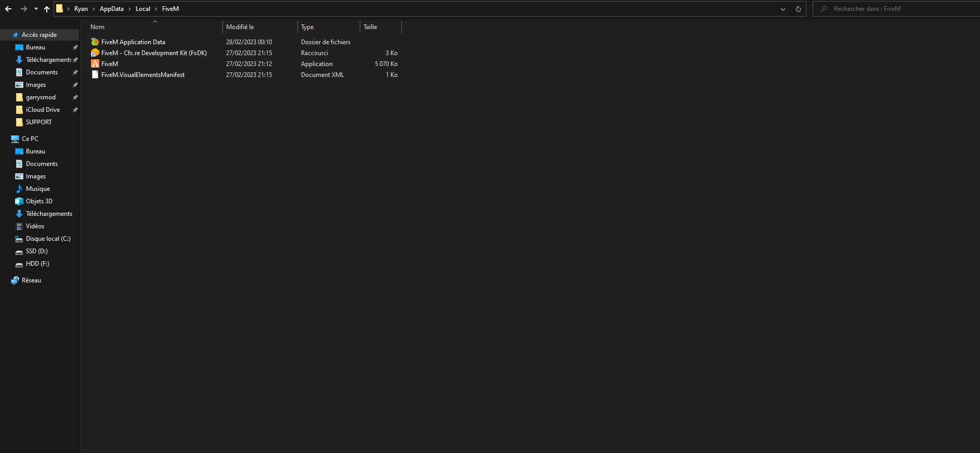Open the Ryan breadcrumb in address bar
This screenshot has height=453, width=980.
pos(81,9)
